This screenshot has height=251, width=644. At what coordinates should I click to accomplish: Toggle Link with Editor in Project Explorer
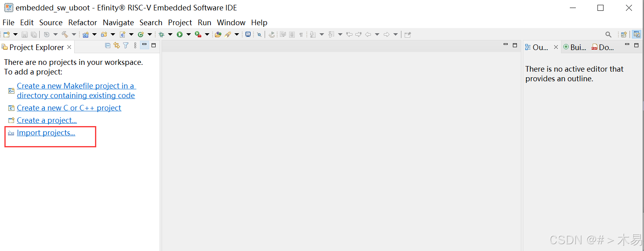(117, 45)
